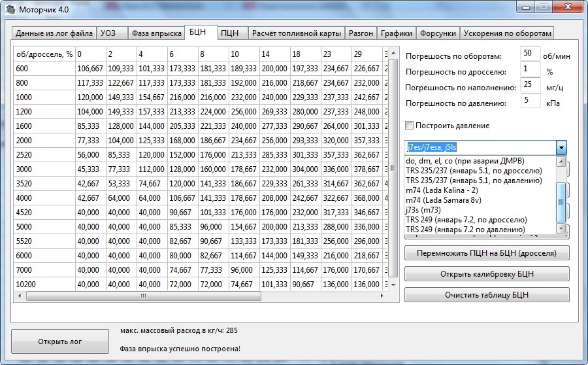Click the Погрешность по дросселю input field
This screenshot has height=365, width=588.
pyautogui.click(x=531, y=69)
